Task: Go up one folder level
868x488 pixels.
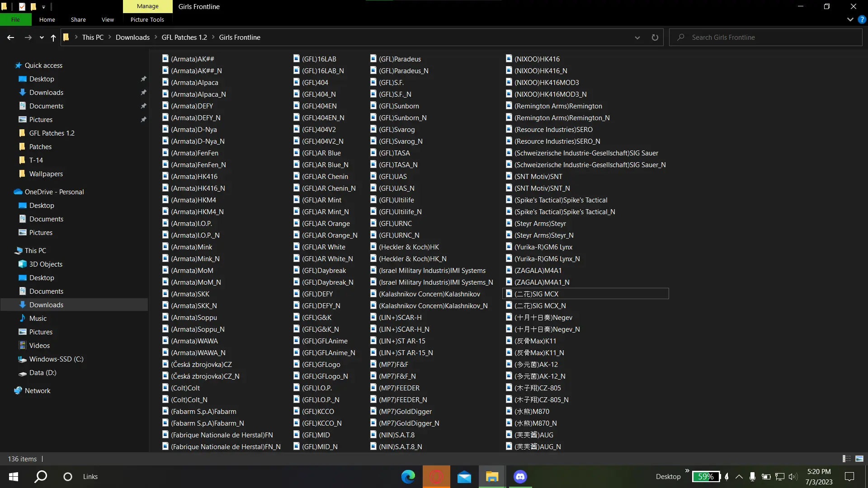Action: point(53,38)
